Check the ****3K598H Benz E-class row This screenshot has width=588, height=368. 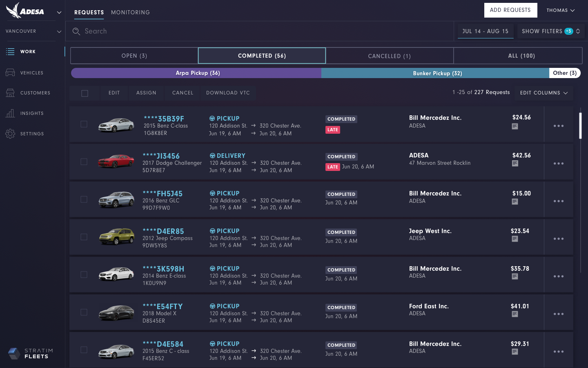tap(84, 275)
